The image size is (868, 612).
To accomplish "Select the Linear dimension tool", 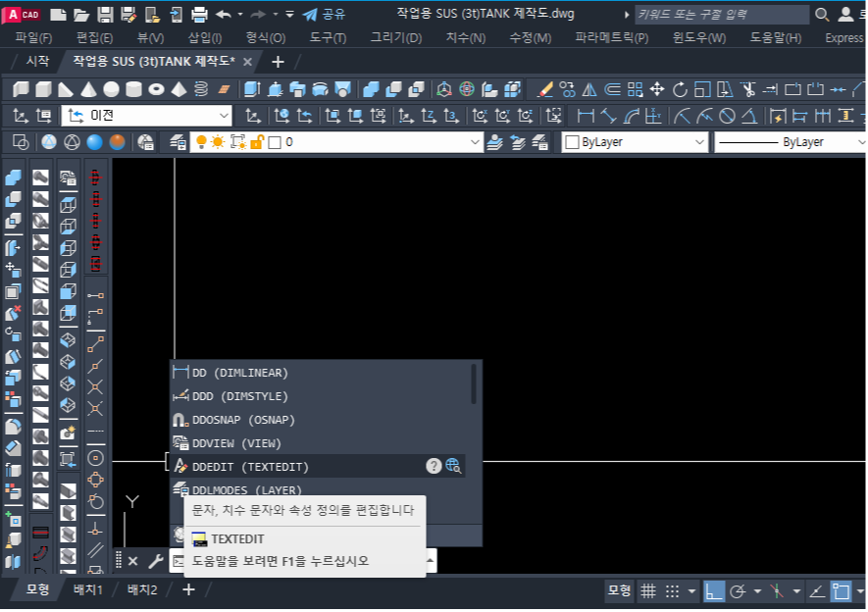I will (586, 116).
